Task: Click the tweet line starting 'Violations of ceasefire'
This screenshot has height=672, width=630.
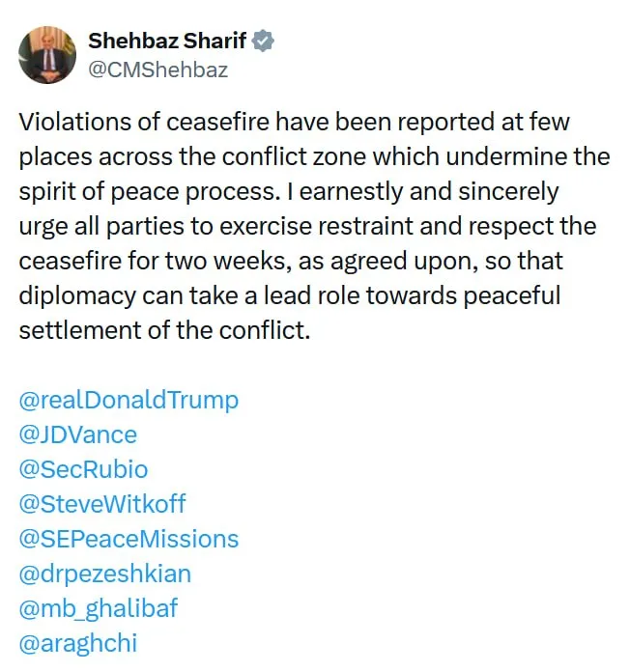Action: pos(294,122)
